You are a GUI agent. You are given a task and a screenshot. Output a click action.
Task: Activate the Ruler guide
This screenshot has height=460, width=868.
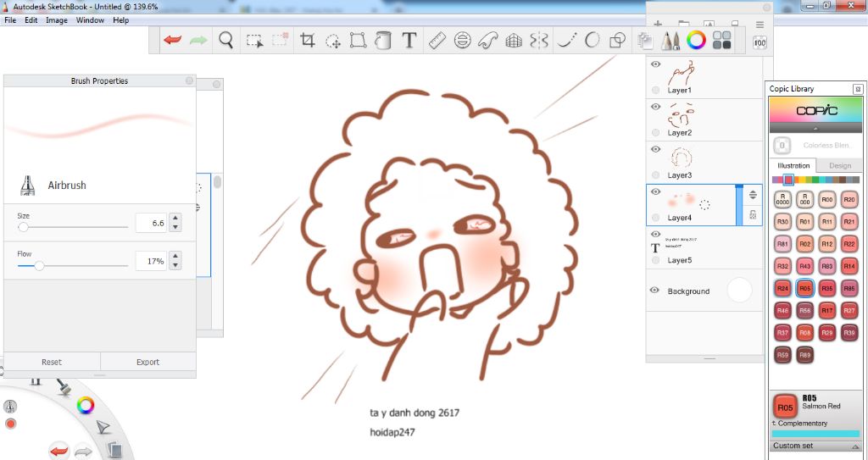[437, 41]
